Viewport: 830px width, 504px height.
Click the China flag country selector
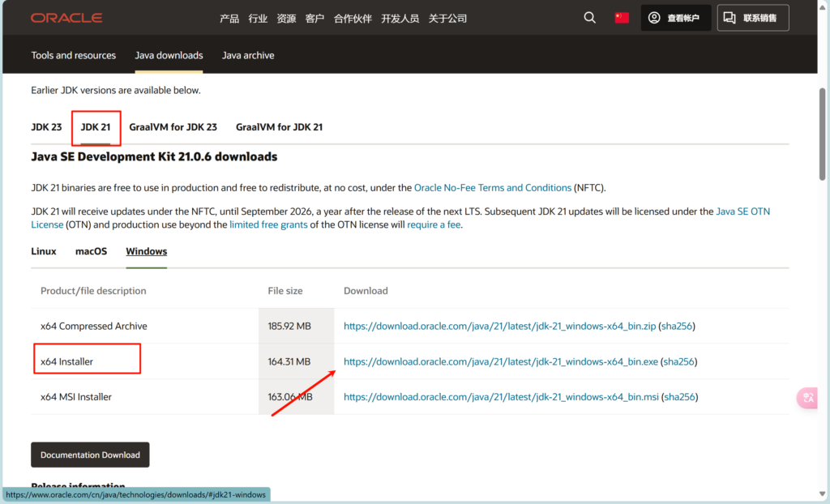click(622, 18)
